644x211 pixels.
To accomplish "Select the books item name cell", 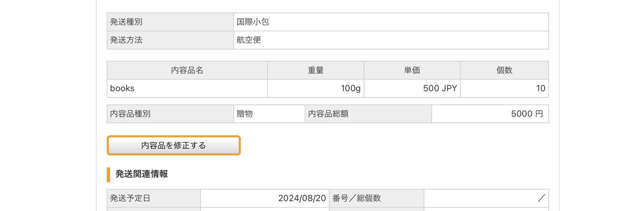I will coord(122,88).
